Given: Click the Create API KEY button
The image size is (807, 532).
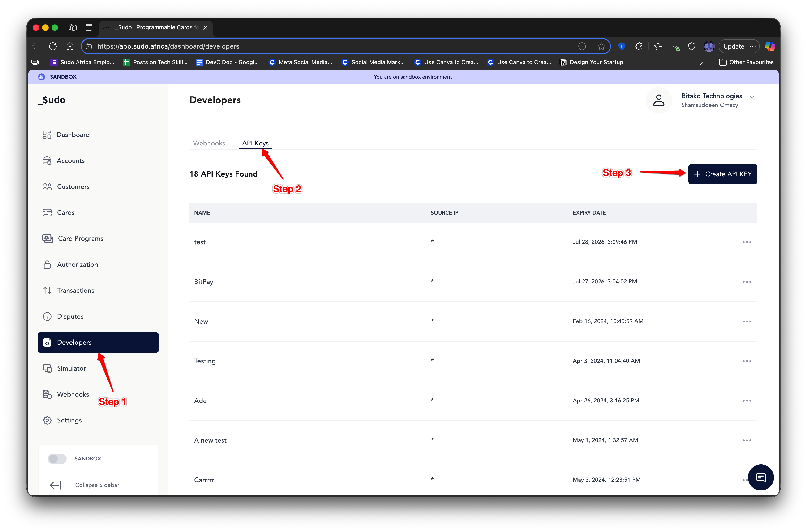Looking at the screenshot, I should (722, 174).
